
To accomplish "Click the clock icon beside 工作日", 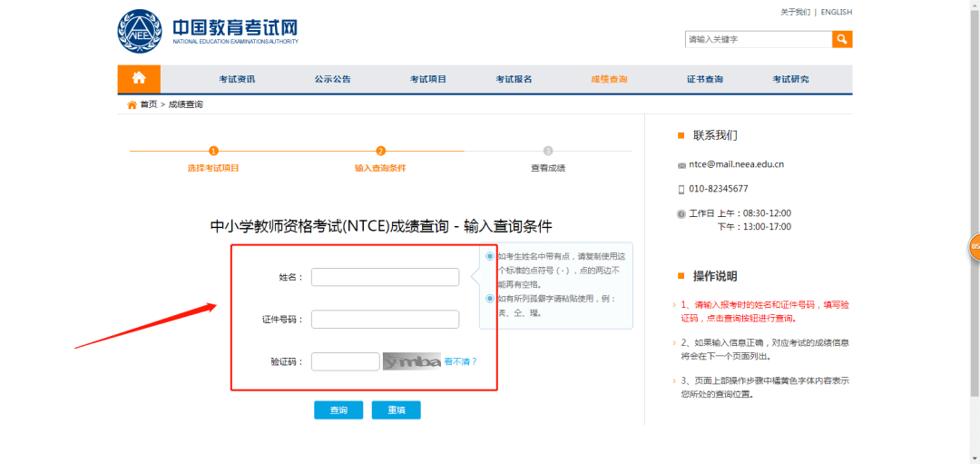I will (x=681, y=214).
